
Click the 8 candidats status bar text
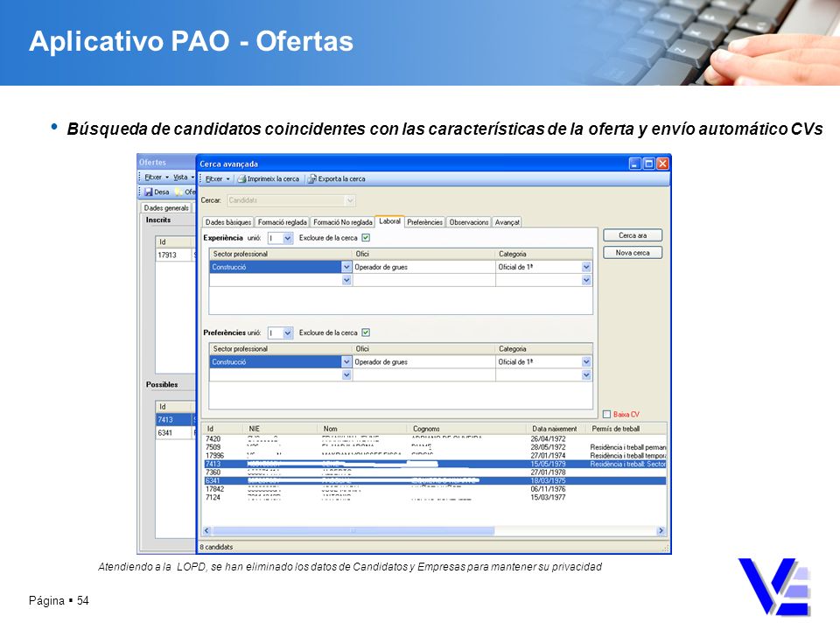[x=216, y=547]
